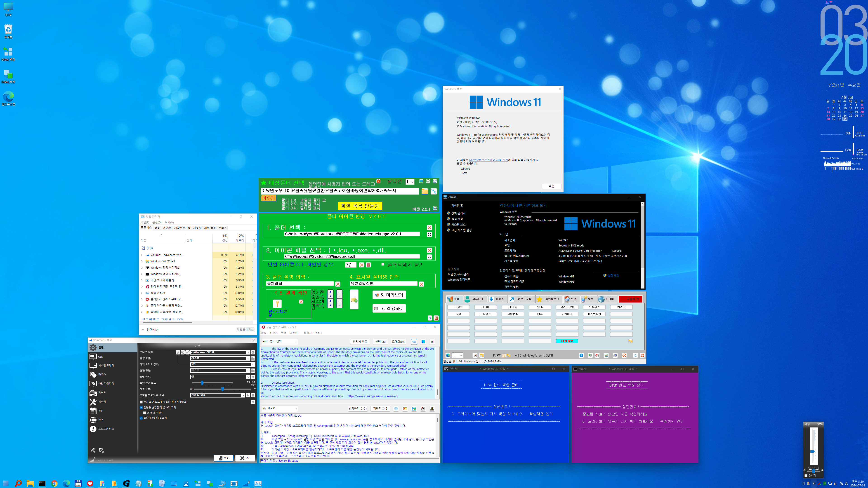Click the red X icon next to step 1 folder selection

pos(429,228)
